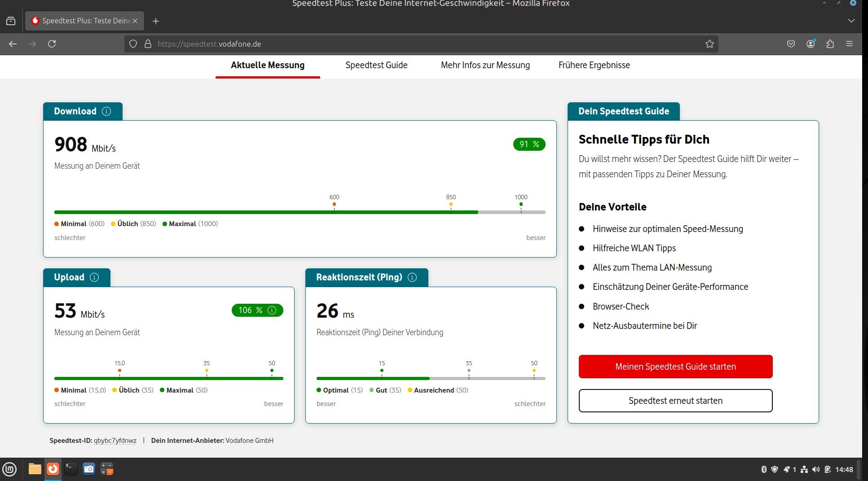Close the Speedtest Plus tab
The height and width of the screenshot is (481, 868).
(135, 21)
